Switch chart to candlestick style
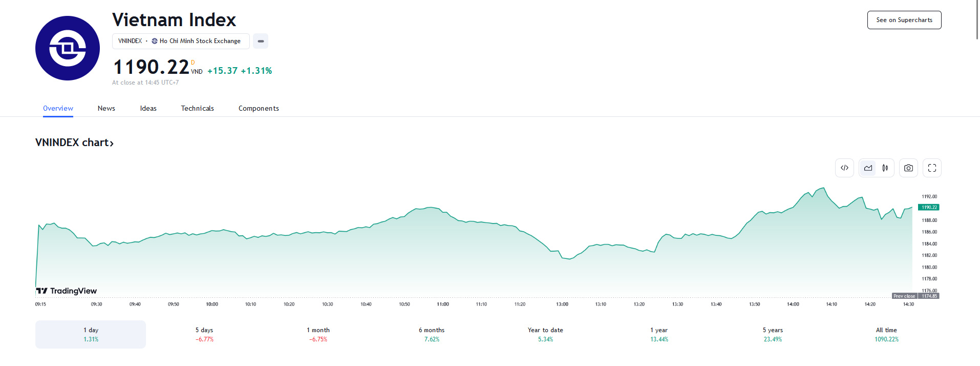The image size is (980, 366). (x=885, y=168)
